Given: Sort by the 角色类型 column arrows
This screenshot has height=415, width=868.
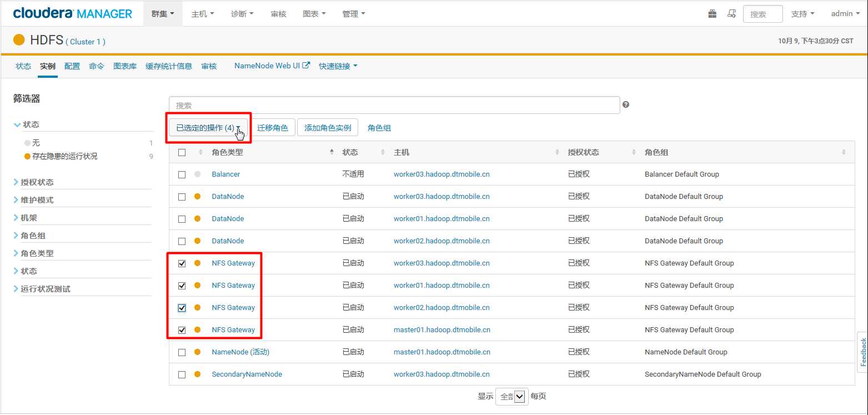Looking at the screenshot, I should click(x=332, y=152).
